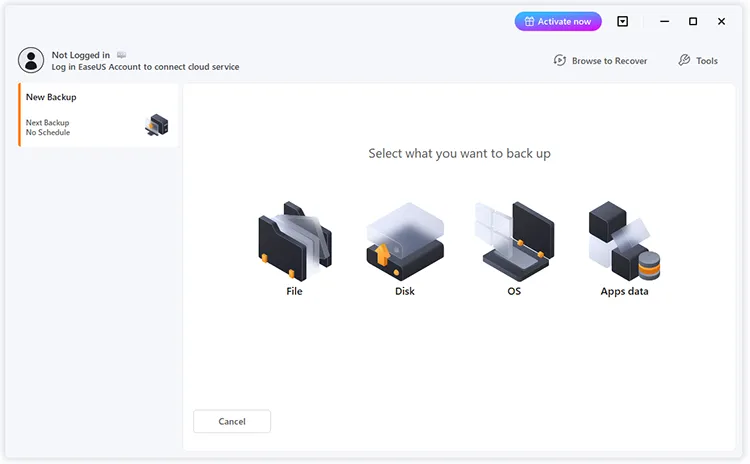Select the Apps data backup icon
This screenshot has height=464, width=750.
(624, 240)
